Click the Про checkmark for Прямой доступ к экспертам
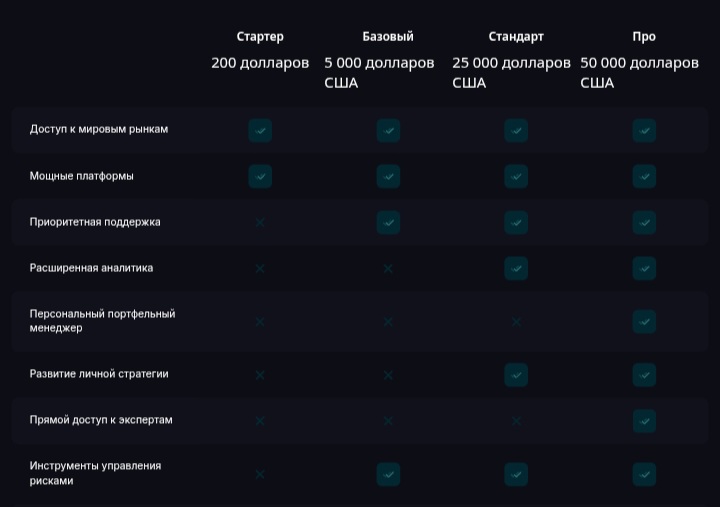720x507 pixels. click(x=644, y=421)
